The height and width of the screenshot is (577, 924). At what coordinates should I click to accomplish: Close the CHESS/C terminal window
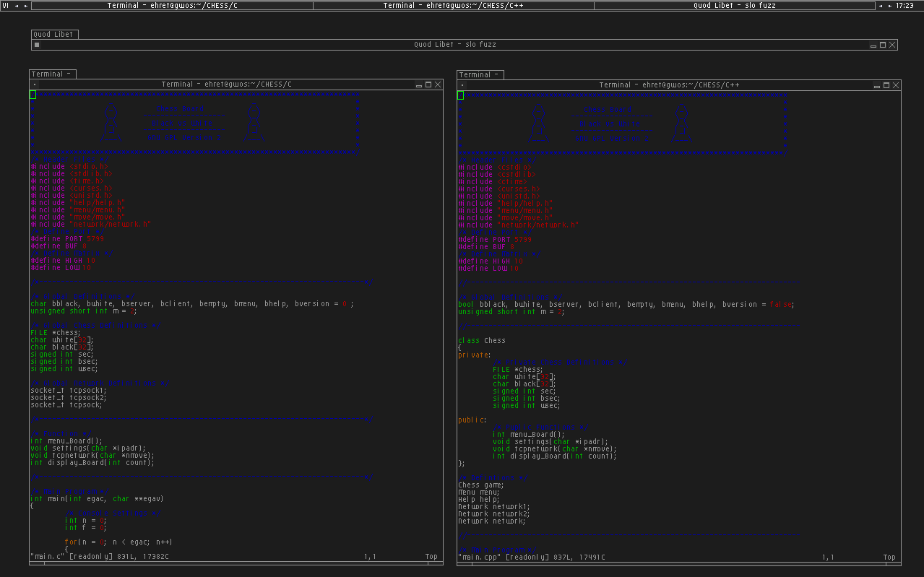pyautogui.click(x=438, y=84)
